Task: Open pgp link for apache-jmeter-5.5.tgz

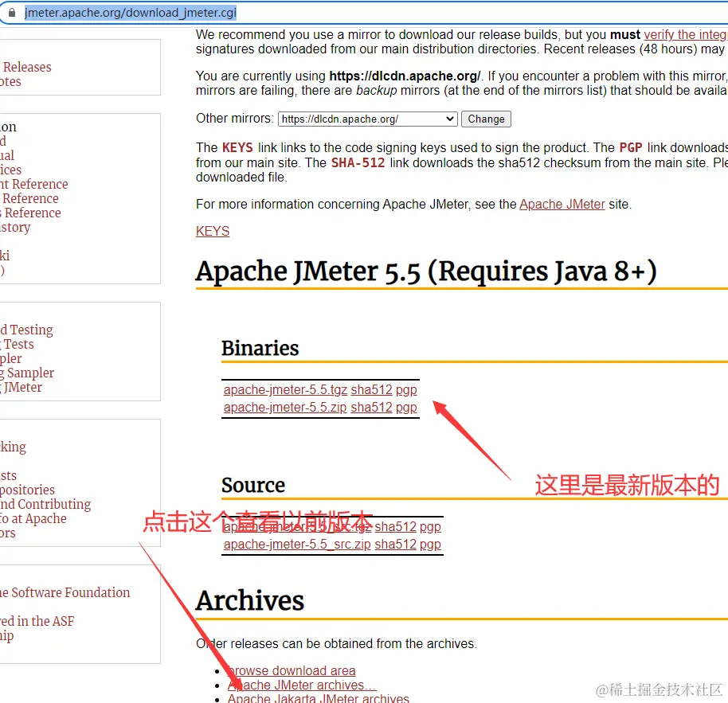Action: [406, 390]
